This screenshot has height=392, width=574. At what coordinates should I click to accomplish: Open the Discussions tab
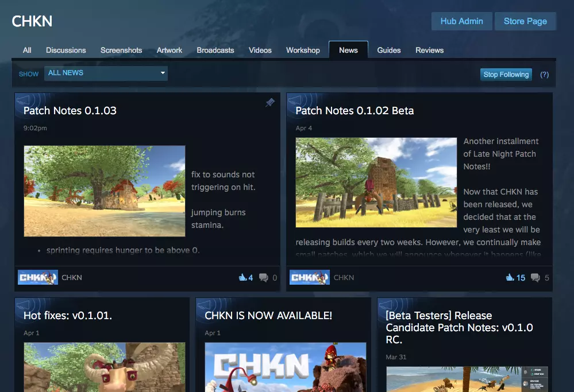coord(66,50)
